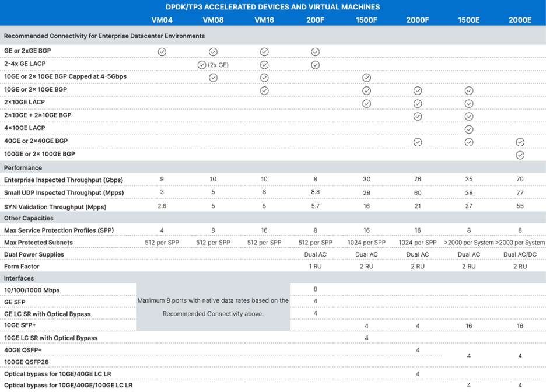Click the Enterprise Inspected Throughput row label
This screenshot has height=392, width=546.
tap(64, 180)
